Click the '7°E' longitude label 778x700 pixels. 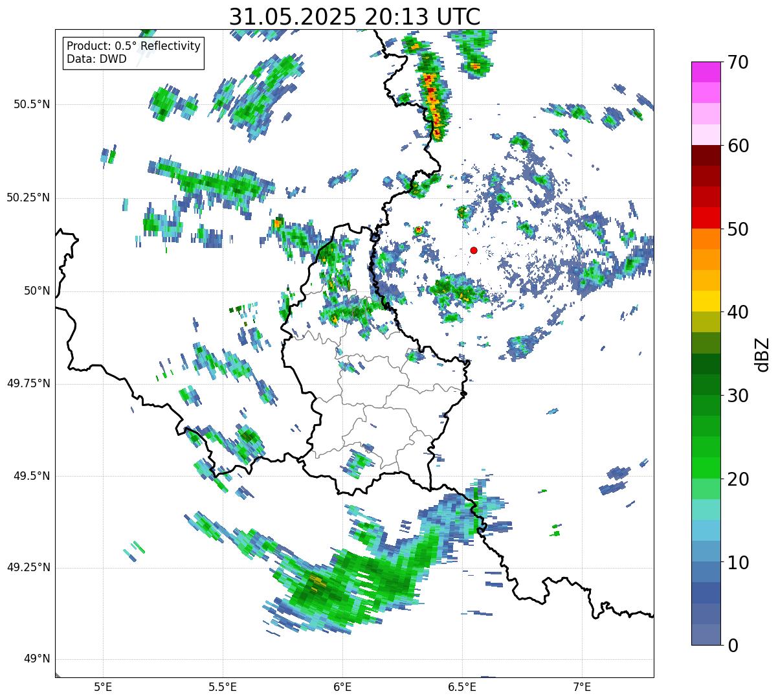pos(582,686)
